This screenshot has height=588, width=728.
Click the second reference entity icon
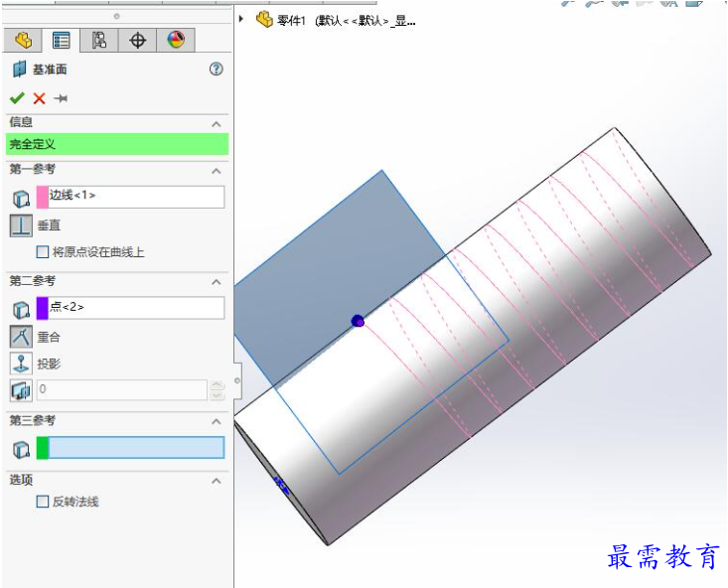pyautogui.click(x=22, y=310)
